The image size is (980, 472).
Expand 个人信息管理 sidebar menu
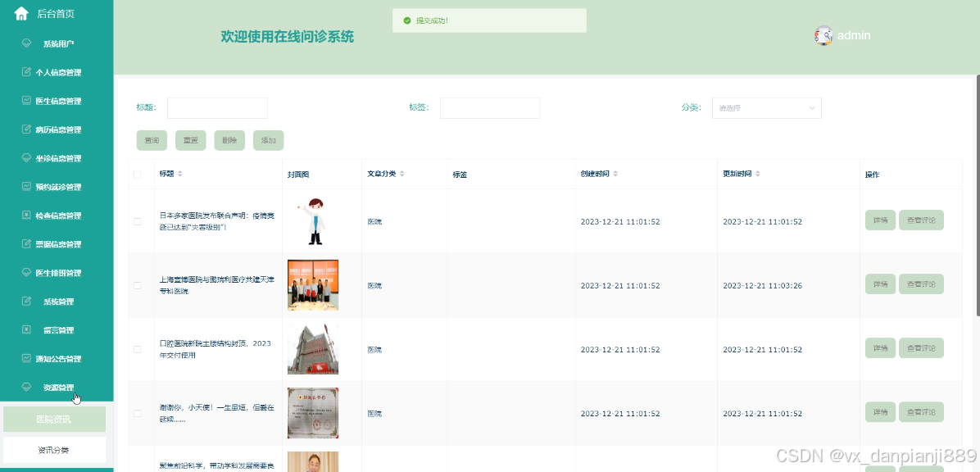(57, 72)
